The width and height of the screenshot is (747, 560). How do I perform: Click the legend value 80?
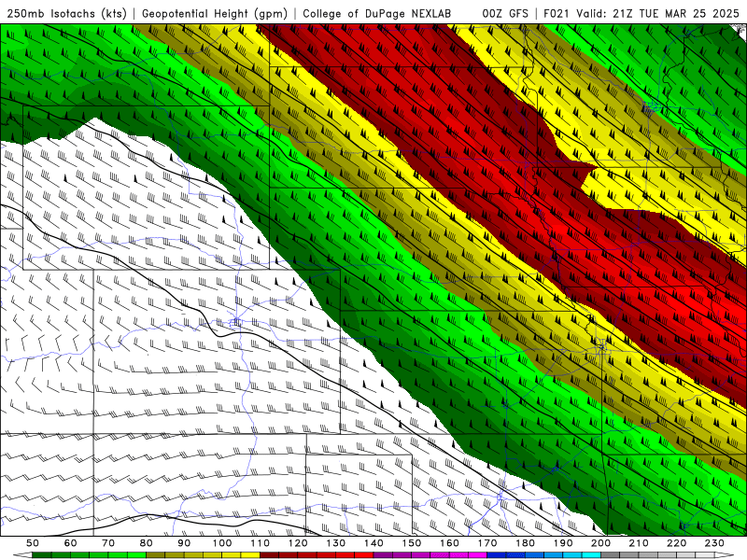(x=147, y=543)
